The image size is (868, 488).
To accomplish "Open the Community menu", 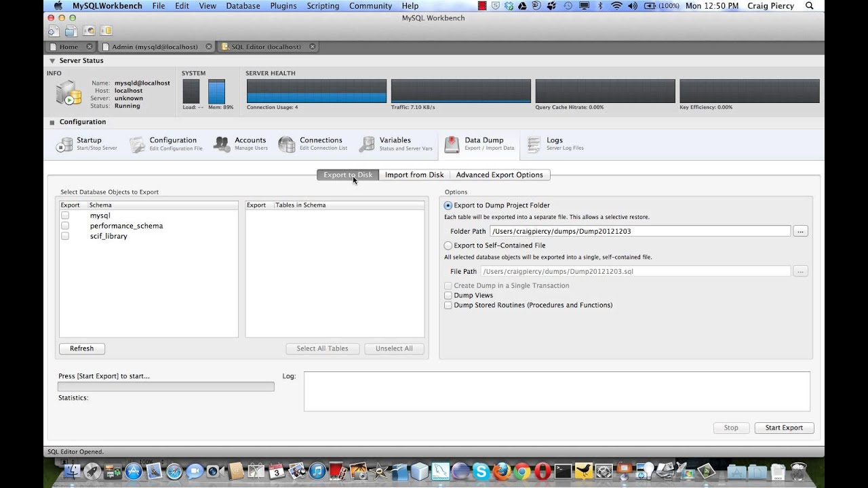I will coord(370,5).
